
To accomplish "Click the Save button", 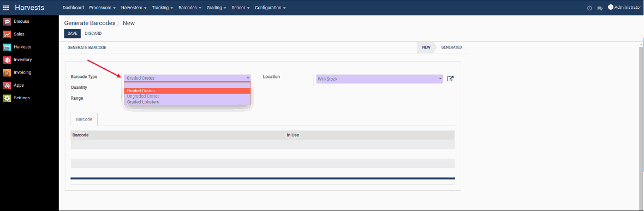I will (72, 34).
